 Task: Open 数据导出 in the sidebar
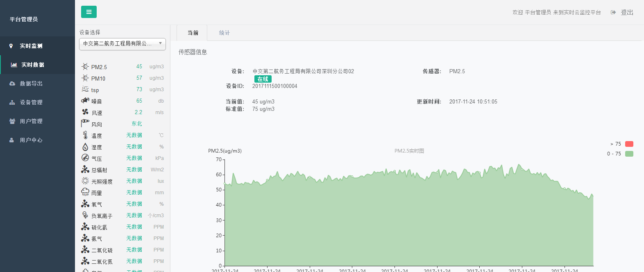click(x=31, y=83)
